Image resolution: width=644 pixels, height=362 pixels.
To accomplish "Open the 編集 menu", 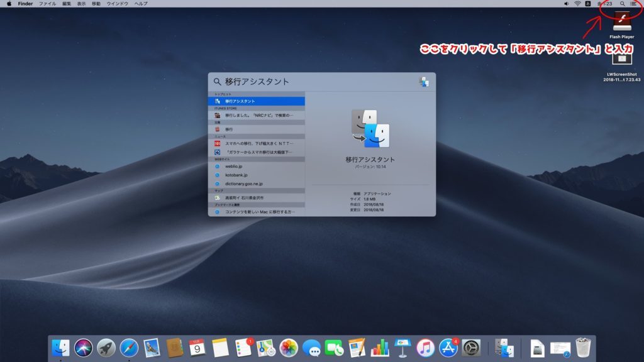I will (x=67, y=4).
